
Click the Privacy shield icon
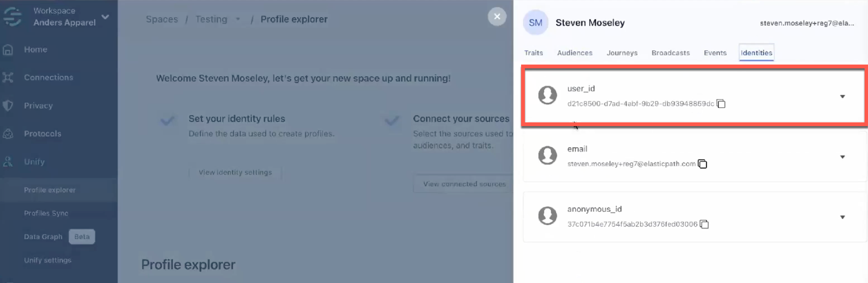coord(8,105)
